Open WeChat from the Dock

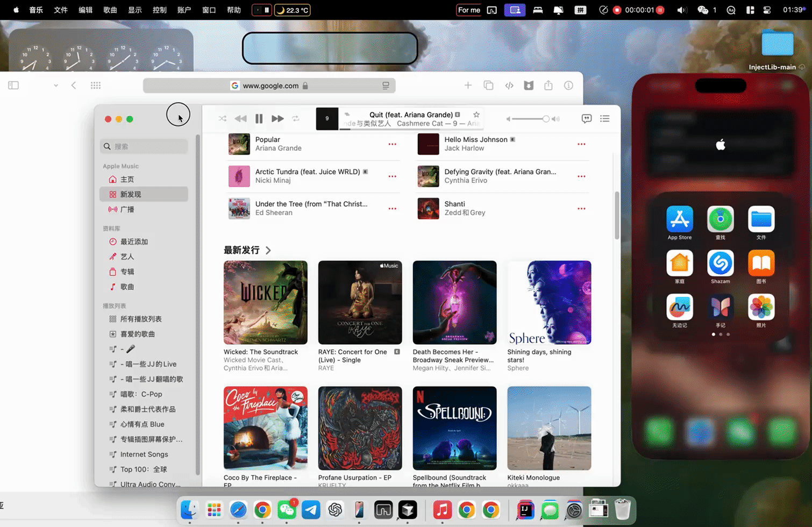(287, 509)
